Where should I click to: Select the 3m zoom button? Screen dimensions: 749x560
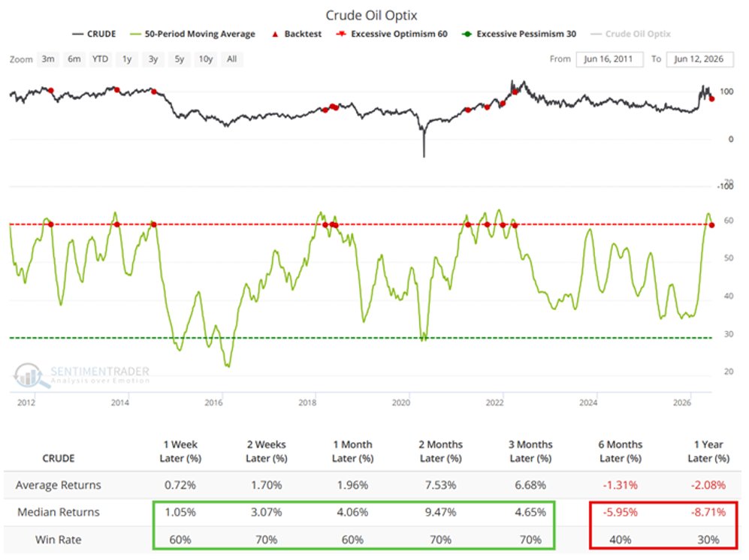point(48,59)
